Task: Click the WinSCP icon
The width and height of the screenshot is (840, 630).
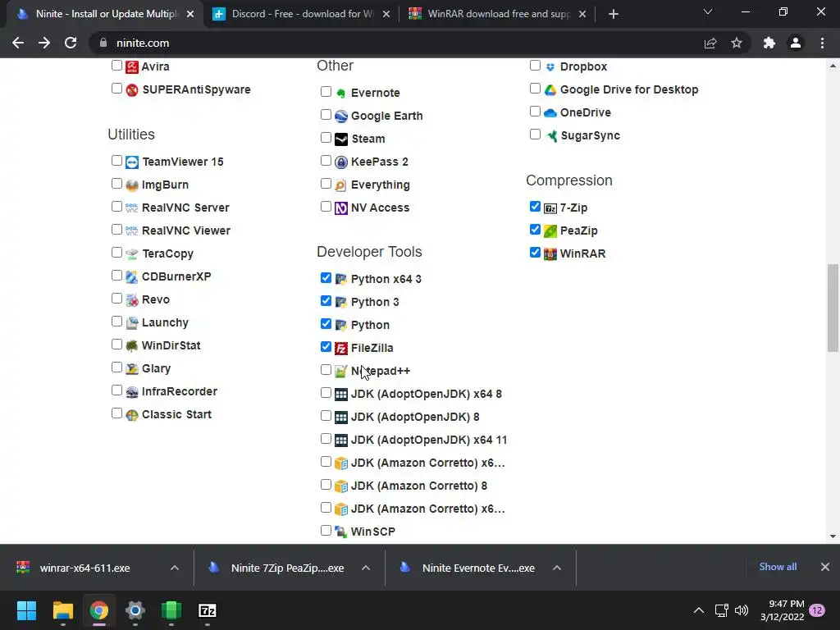Action: [x=341, y=532]
